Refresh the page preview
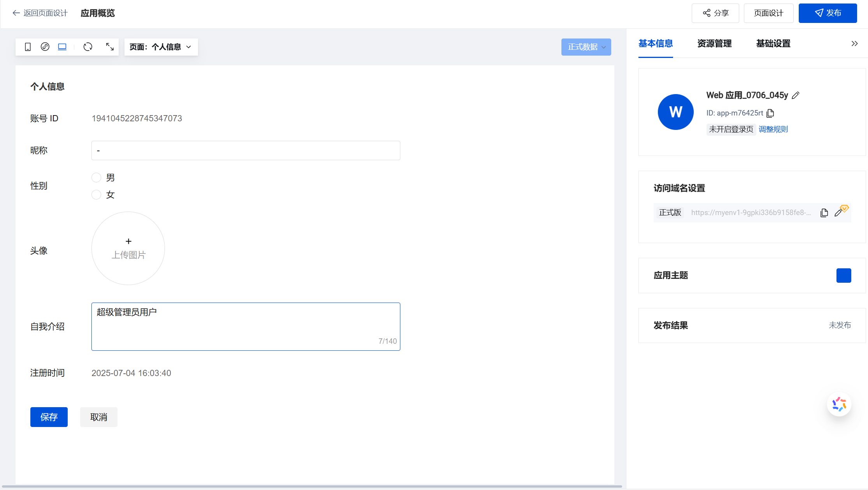 click(x=88, y=47)
